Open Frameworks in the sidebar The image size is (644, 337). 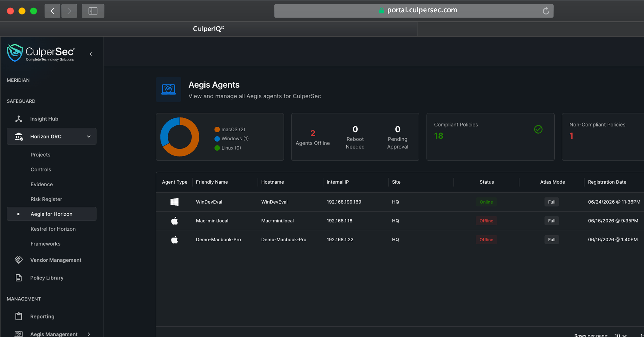(45, 244)
